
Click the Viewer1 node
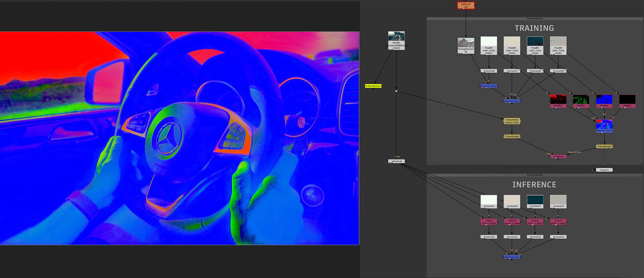[x=604, y=170]
